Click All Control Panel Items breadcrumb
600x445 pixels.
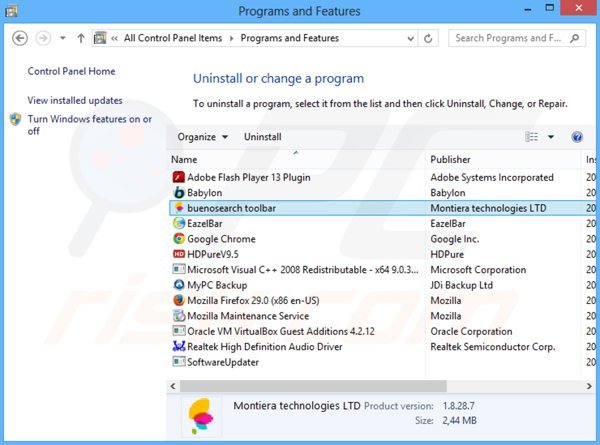point(173,38)
